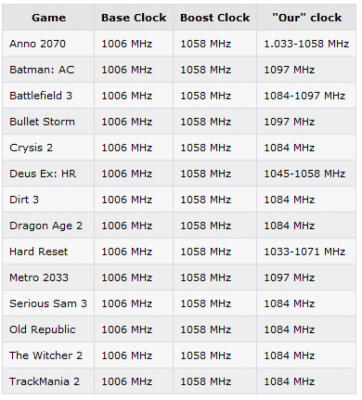Click the 1.033-1058 MHz clock value
The width and height of the screenshot is (362, 400).
[x=306, y=44]
